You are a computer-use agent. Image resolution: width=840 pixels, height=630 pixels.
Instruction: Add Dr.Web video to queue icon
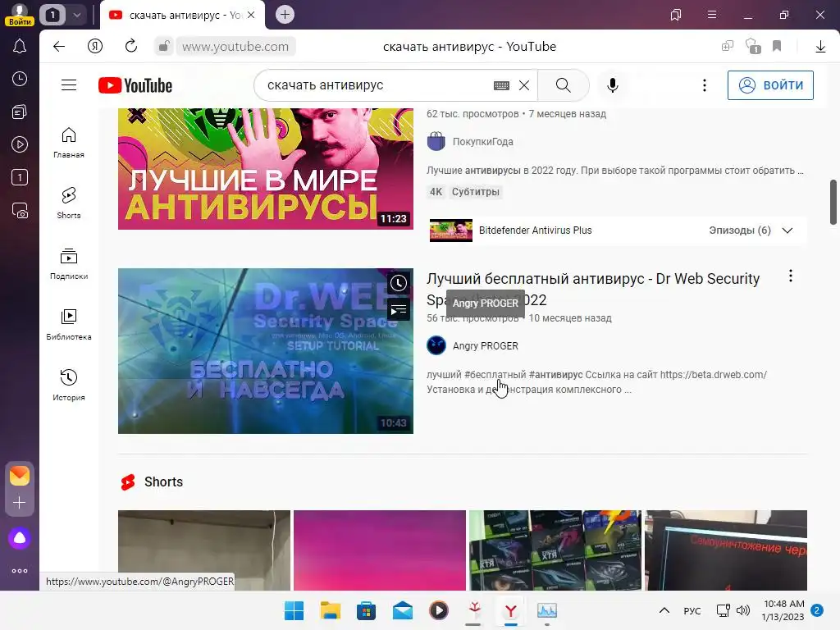pyautogui.click(x=399, y=309)
